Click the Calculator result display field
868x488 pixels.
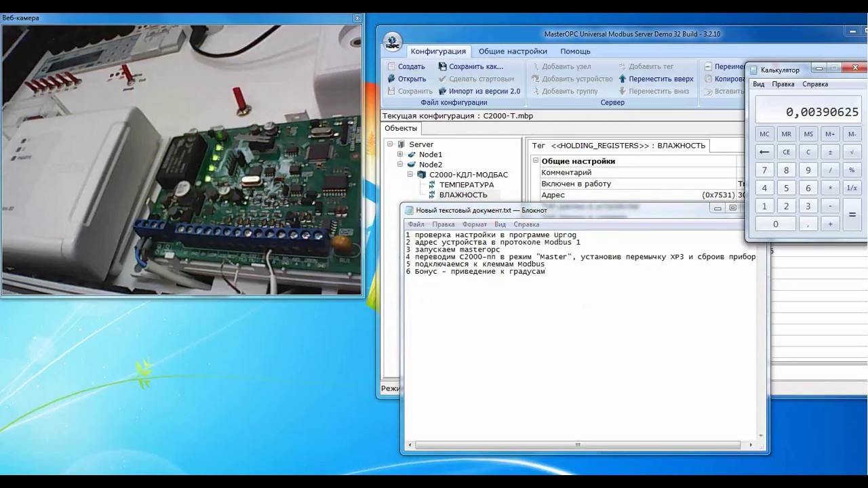(x=808, y=110)
